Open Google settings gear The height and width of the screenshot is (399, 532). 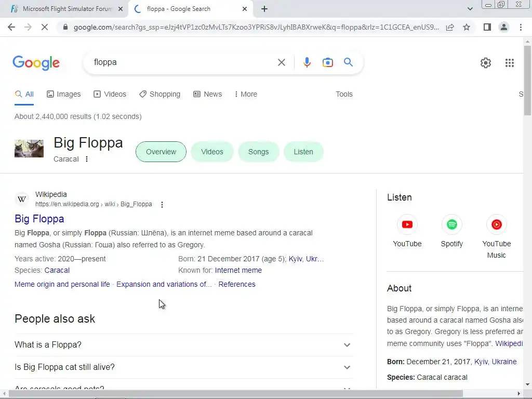486,63
